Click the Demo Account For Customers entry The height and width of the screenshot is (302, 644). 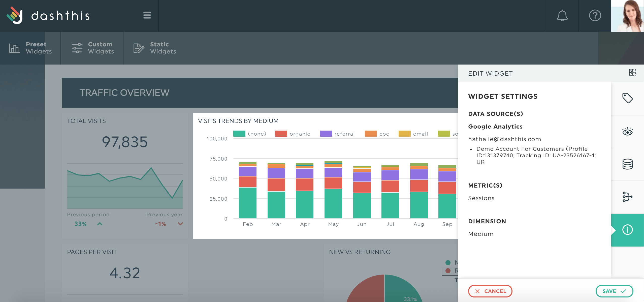point(536,155)
